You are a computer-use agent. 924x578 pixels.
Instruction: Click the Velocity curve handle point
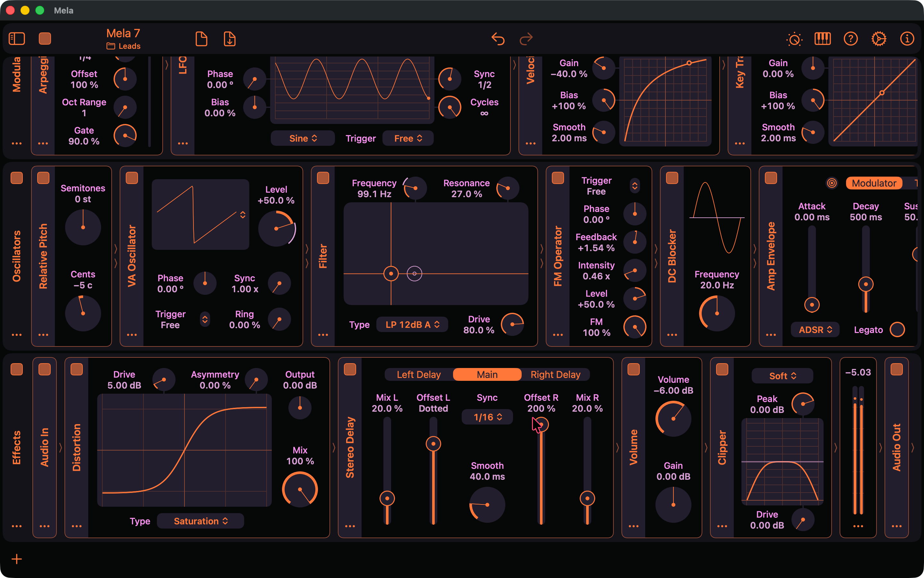pos(689,63)
